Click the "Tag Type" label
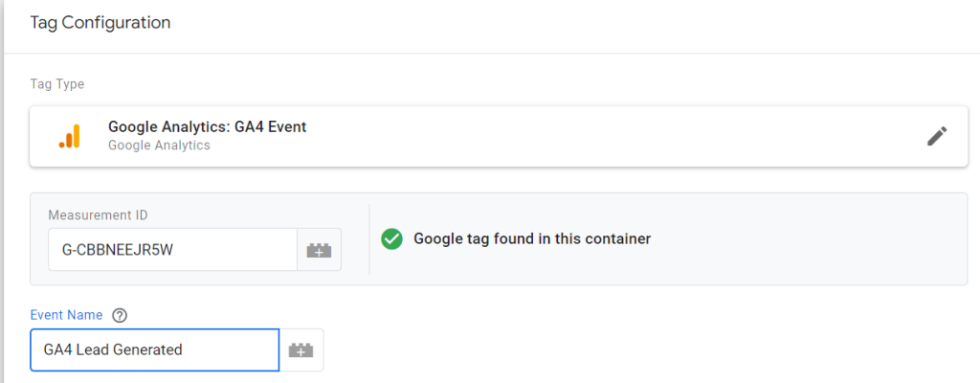Image resolution: width=980 pixels, height=383 pixels. (x=57, y=84)
